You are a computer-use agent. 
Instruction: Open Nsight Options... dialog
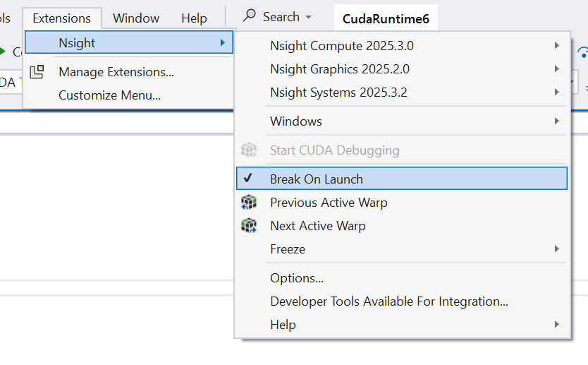pyautogui.click(x=401, y=278)
